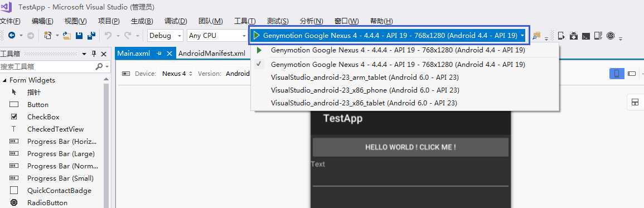
Task: Select QuickContactBadge toolbox item
Action: tap(59, 191)
